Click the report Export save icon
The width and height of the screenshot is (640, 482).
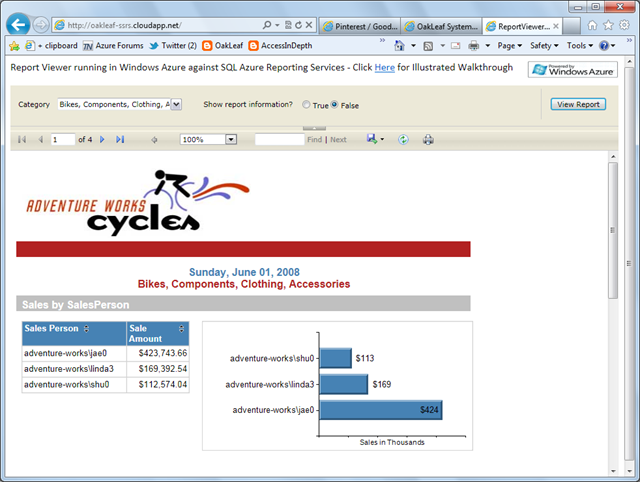[x=371, y=139]
